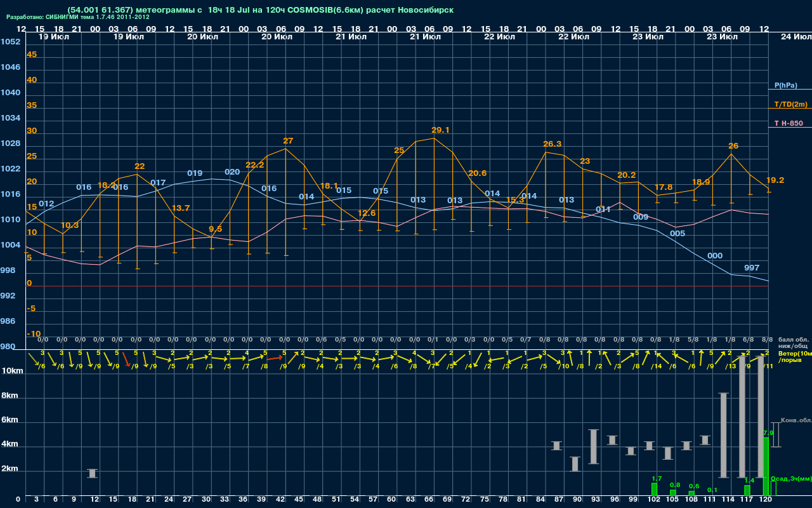Click the 'Конв.обл.' convective cloud legend label
812x508 pixels.
(x=796, y=420)
